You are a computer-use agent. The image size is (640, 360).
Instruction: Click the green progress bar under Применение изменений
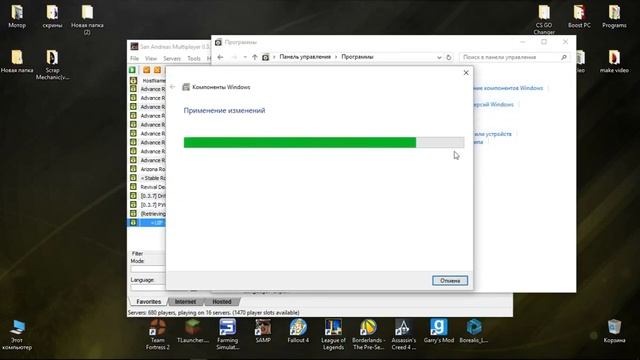[x=324, y=142]
